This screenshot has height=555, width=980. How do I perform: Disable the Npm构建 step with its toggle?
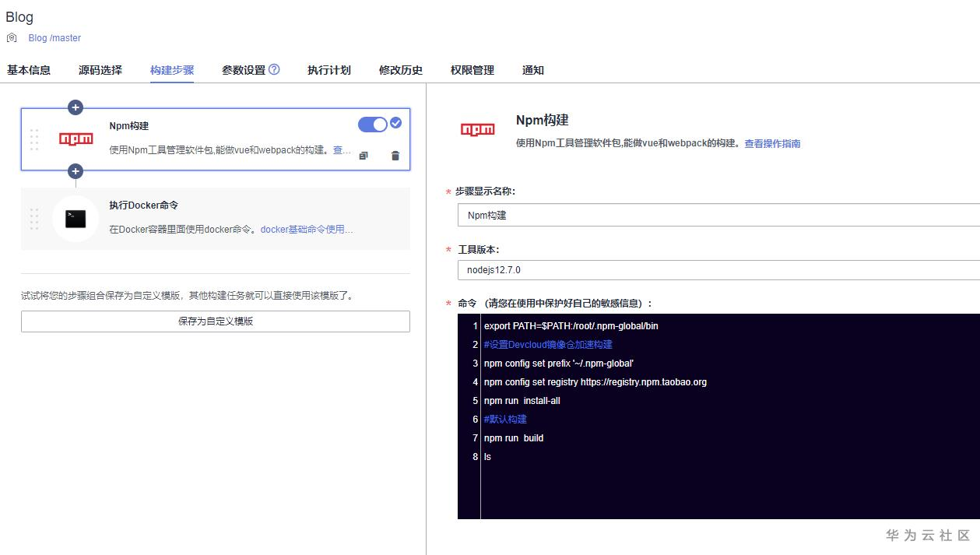coord(374,123)
